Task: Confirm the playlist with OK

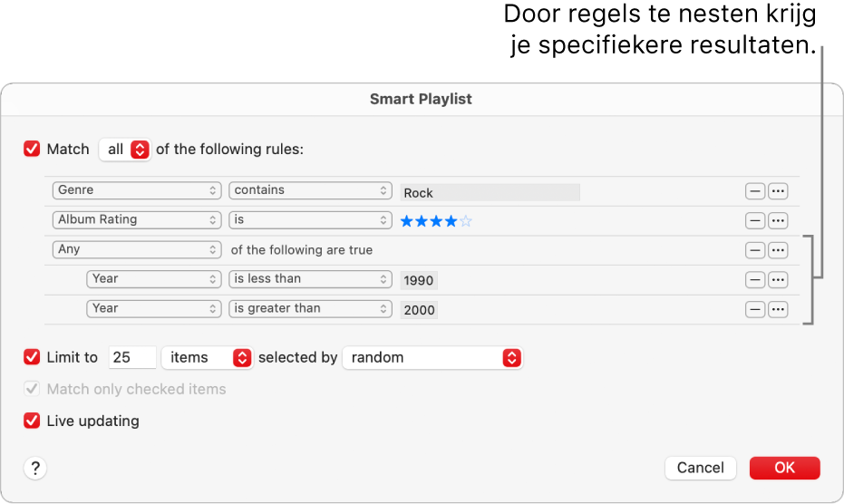Action: pos(784,468)
